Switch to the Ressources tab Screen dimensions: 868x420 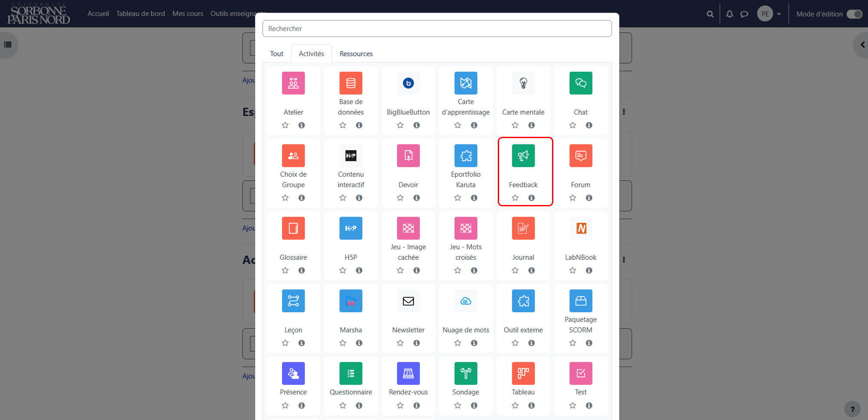pyautogui.click(x=356, y=53)
